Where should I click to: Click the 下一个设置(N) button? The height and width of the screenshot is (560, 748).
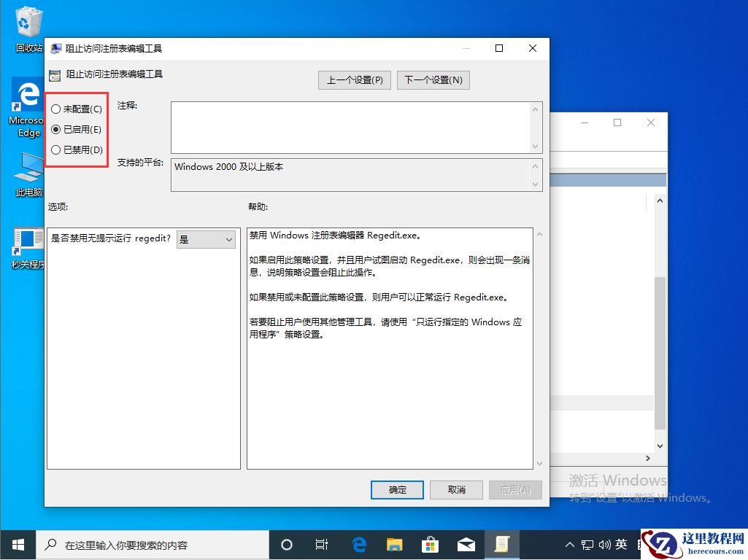433,80
